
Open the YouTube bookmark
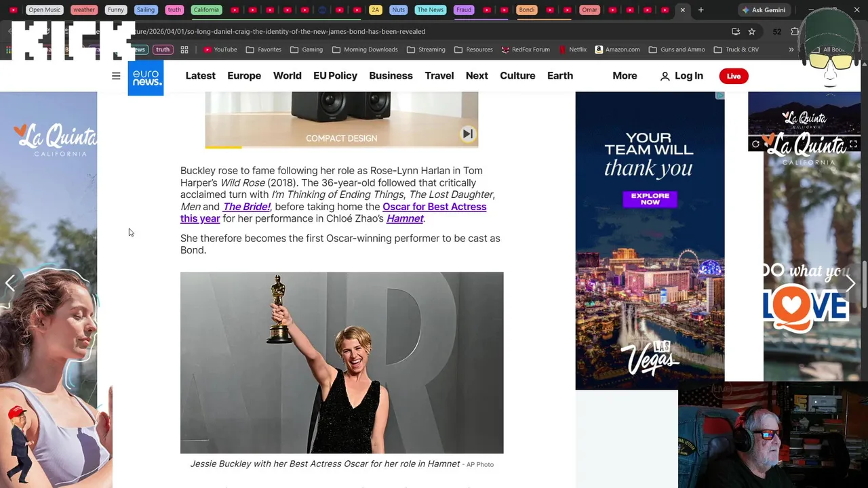[x=220, y=49]
